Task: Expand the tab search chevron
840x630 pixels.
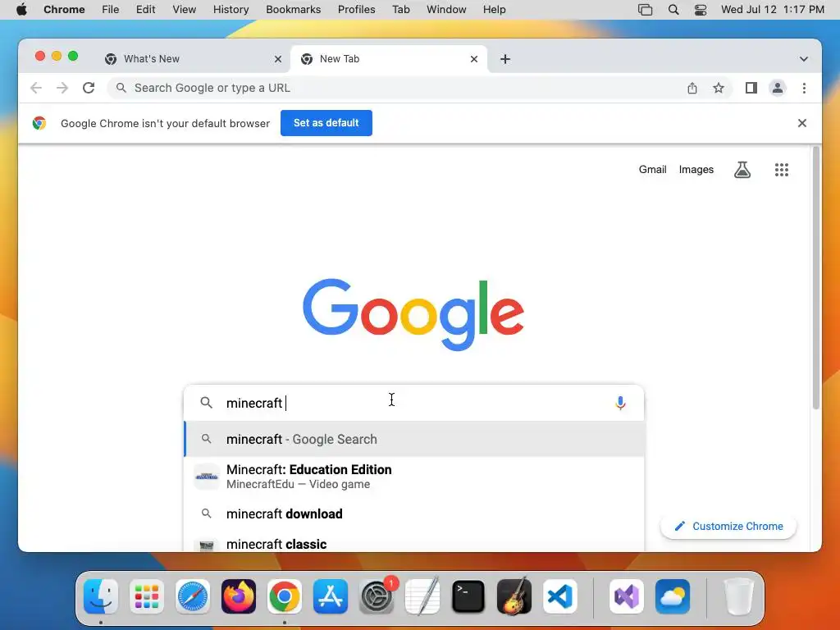Action: click(804, 59)
